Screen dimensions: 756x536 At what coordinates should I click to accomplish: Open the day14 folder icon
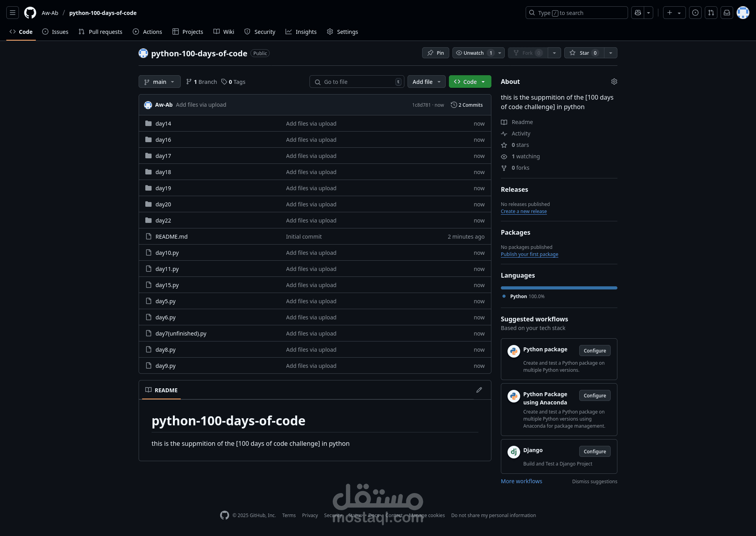(x=148, y=123)
